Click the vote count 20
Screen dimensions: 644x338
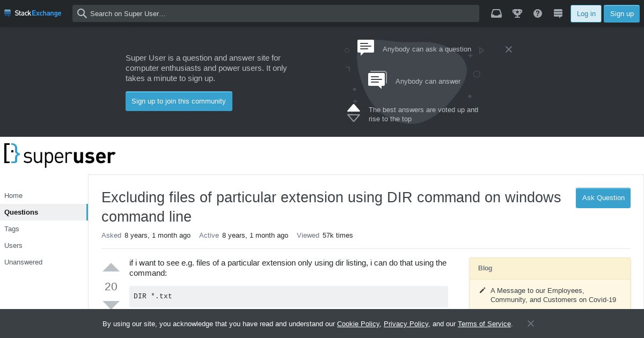click(x=111, y=286)
